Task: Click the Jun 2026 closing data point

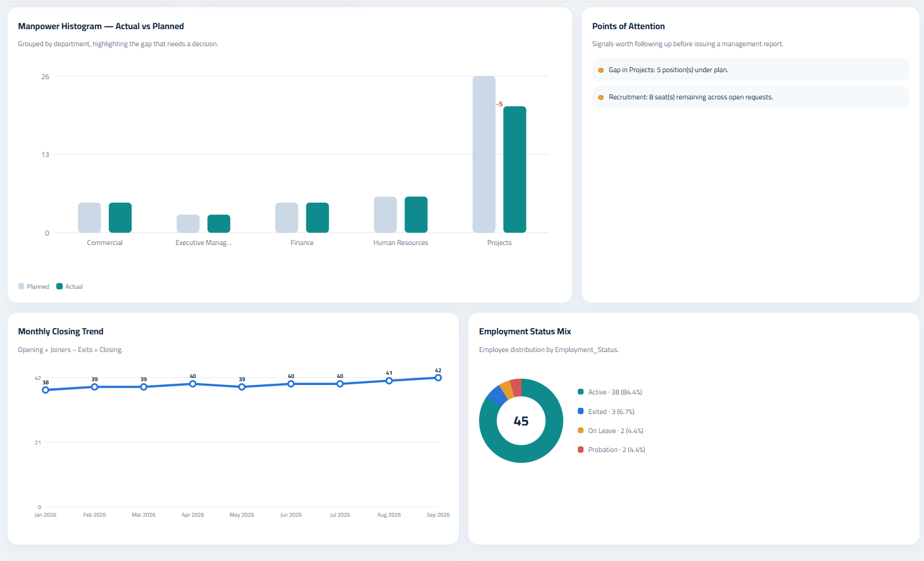Action: click(291, 384)
